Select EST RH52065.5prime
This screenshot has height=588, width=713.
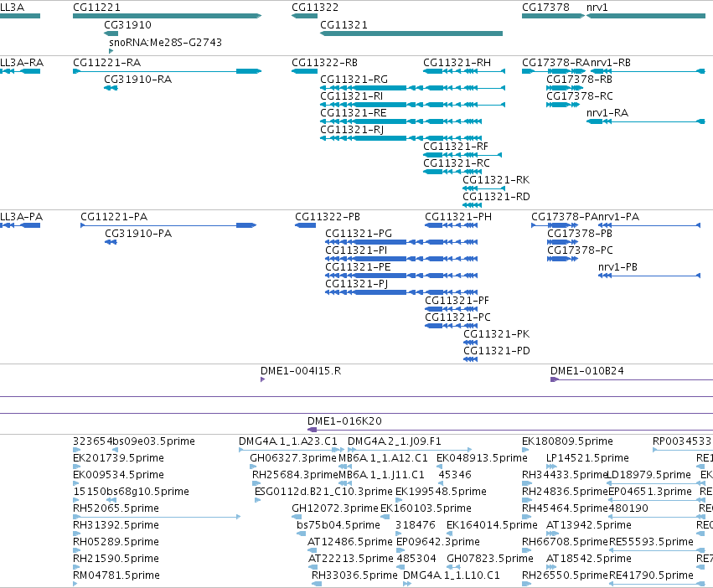pos(116,508)
